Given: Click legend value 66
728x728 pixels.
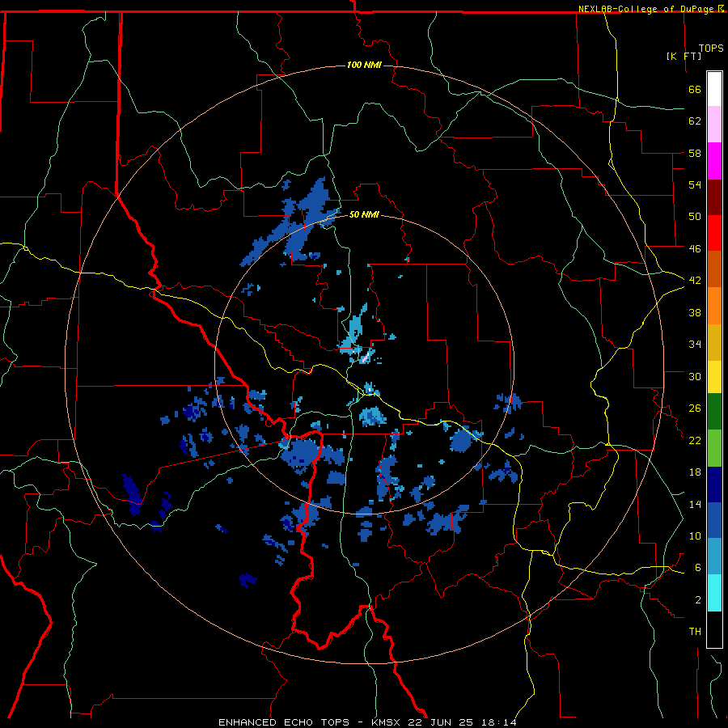Looking at the screenshot, I should [x=695, y=89].
